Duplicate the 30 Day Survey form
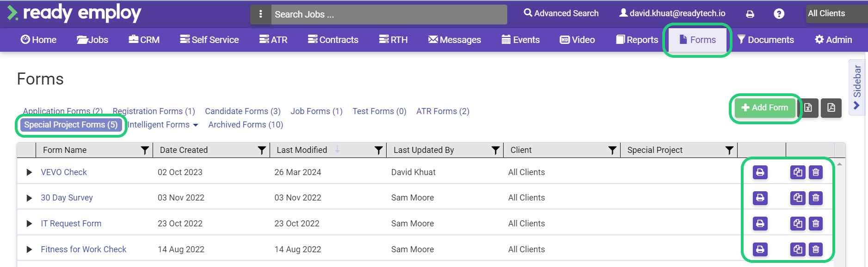This screenshot has width=868, height=267. [x=798, y=198]
